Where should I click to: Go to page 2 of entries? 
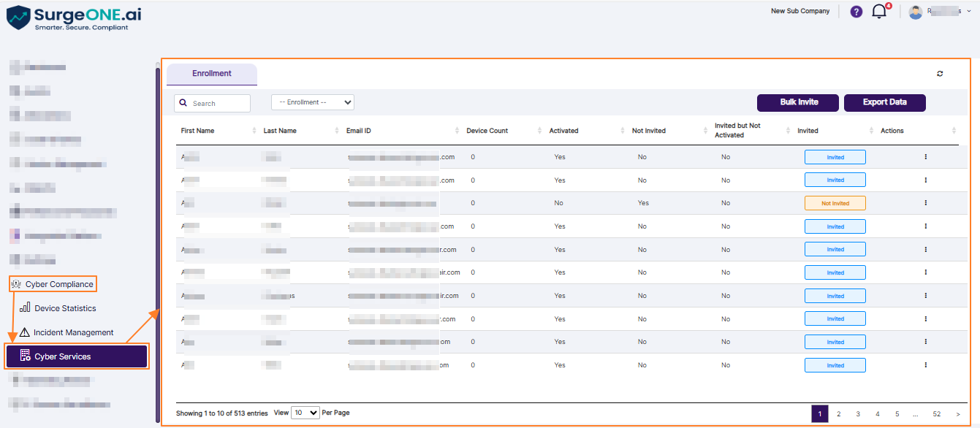point(839,414)
